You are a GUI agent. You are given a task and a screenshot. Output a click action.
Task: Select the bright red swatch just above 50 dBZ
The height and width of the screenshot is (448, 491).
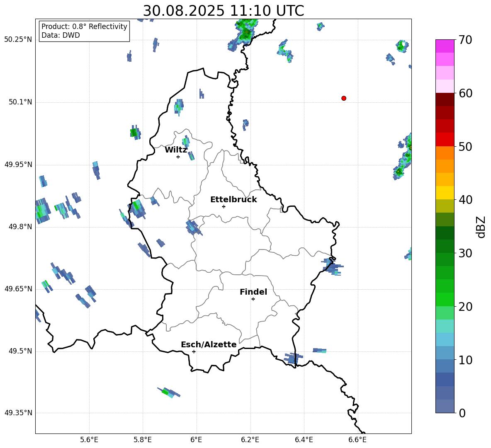(x=445, y=139)
